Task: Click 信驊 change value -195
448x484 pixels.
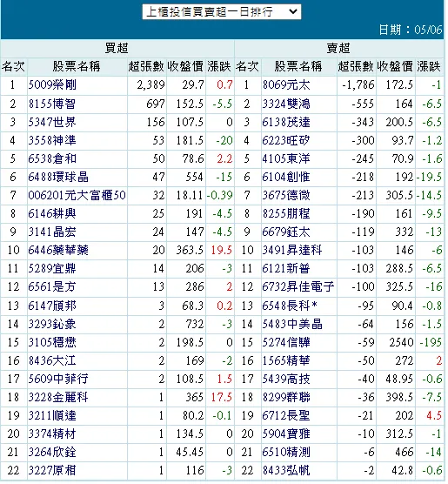Action: click(431, 342)
